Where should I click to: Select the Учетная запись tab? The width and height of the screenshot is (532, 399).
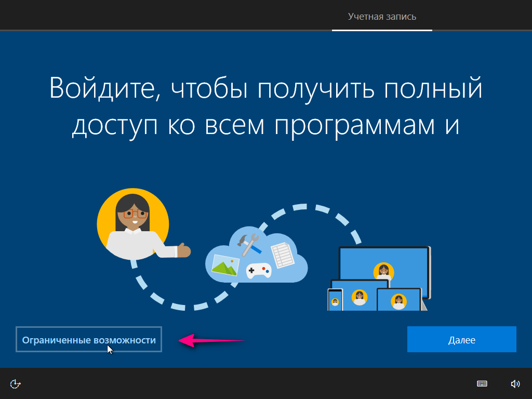(382, 17)
